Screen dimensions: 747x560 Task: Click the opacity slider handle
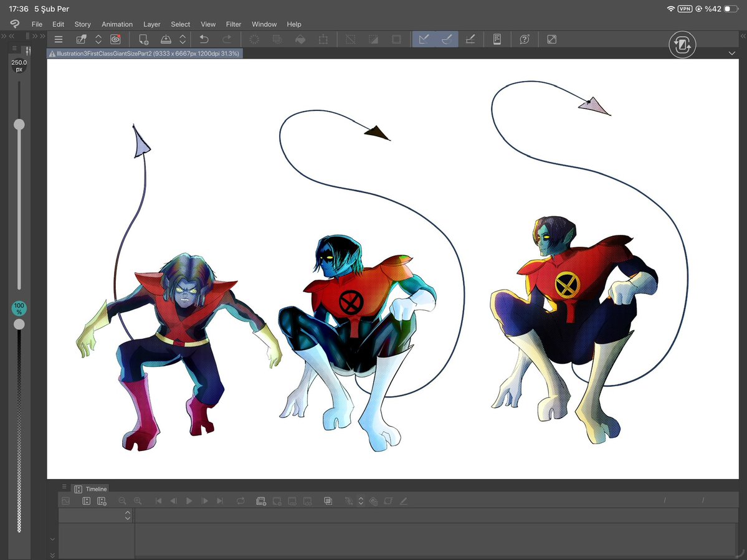(x=19, y=325)
